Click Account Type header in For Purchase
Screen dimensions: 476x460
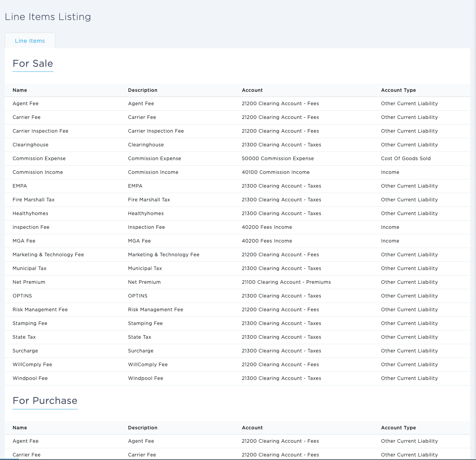398,428
